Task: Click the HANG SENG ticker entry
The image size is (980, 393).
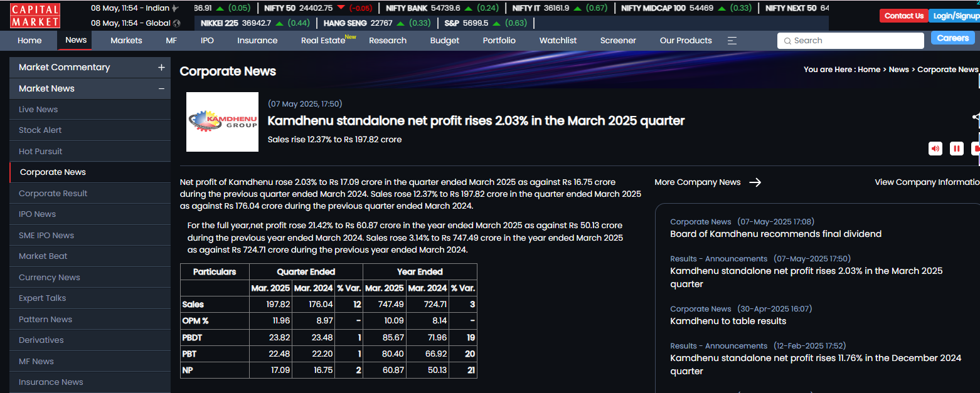Action: coord(377,23)
